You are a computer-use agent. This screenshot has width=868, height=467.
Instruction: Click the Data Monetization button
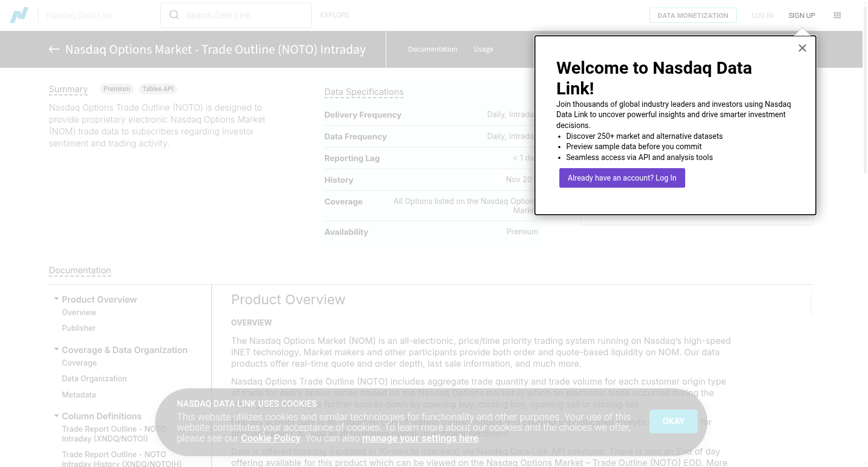click(x=693, y=15)
